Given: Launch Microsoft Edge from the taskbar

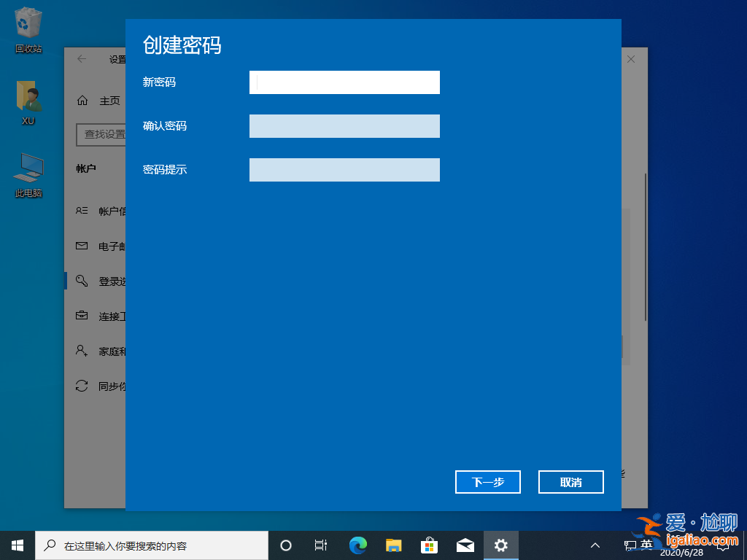Looking at the screenshot, I should pyautogui.click(x=357, y=545).
